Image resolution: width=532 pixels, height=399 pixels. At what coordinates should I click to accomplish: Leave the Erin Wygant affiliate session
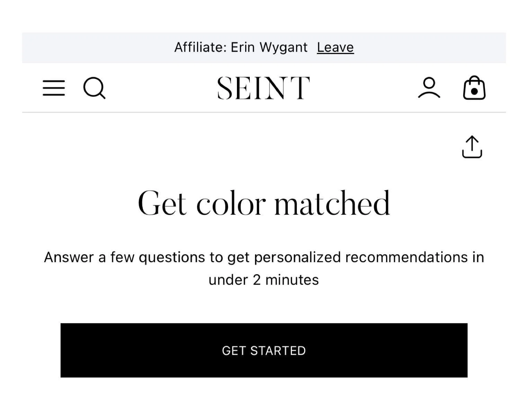tap(335, 47)
